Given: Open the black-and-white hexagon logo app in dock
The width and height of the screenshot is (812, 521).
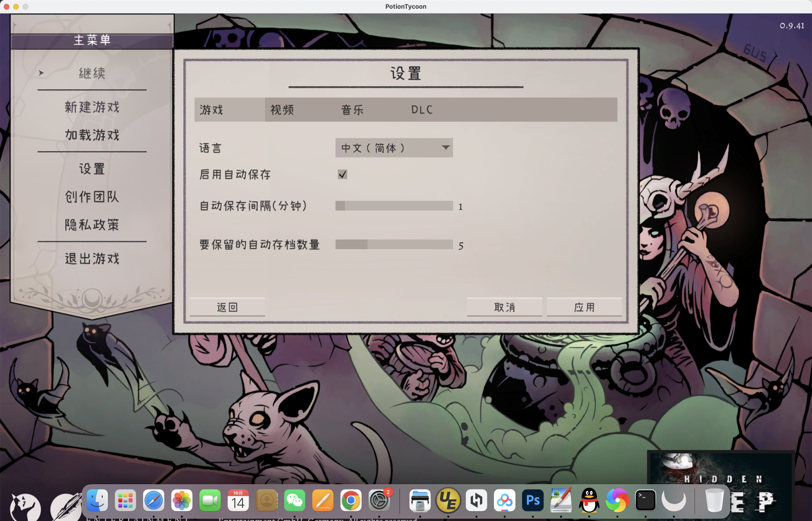Looking at the screenshot, I should point(476,500).
